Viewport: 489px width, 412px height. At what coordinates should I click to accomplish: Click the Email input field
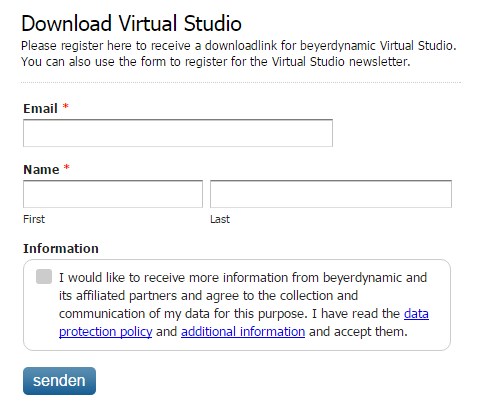tap(178, 133)
